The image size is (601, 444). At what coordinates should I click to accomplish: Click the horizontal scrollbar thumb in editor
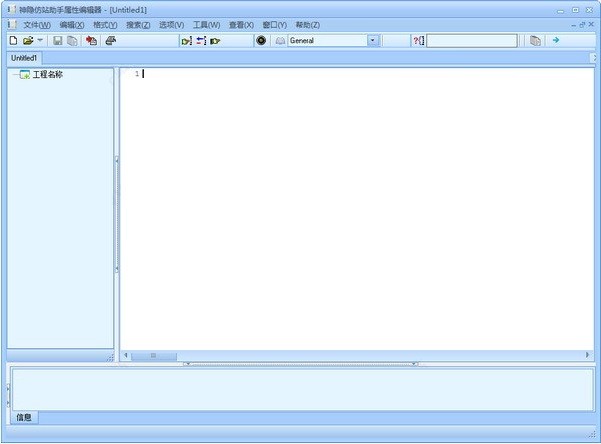coord(154,356)
